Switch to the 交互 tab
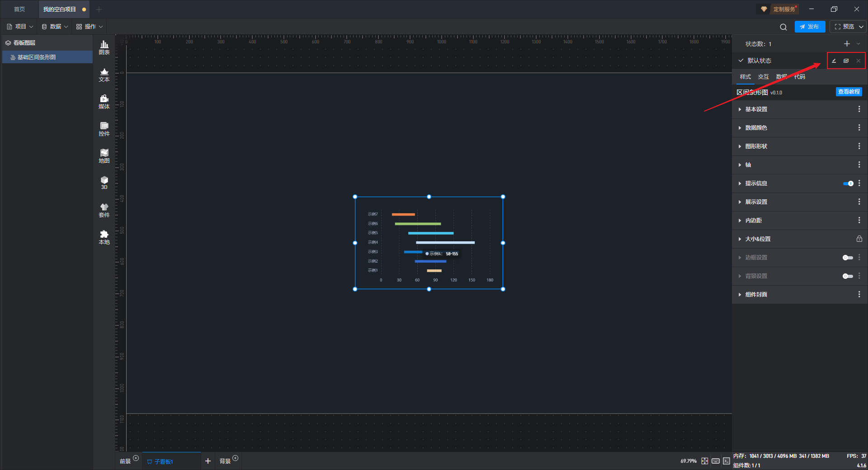 (x=763, y=77)
